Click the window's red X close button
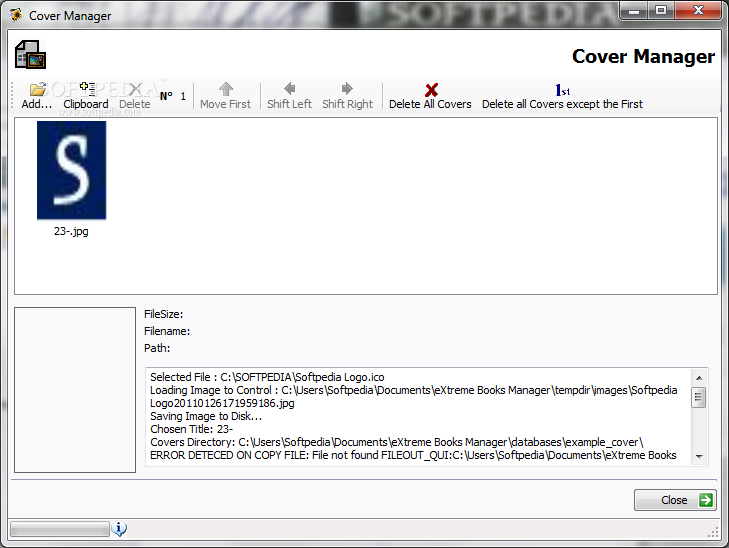729x548 pixels. pos(698,10)
